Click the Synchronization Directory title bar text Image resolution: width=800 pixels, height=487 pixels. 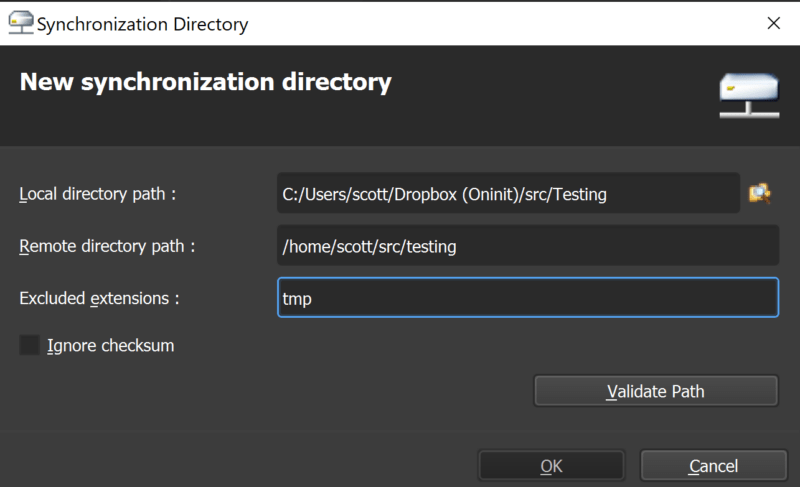pos(142,23)
